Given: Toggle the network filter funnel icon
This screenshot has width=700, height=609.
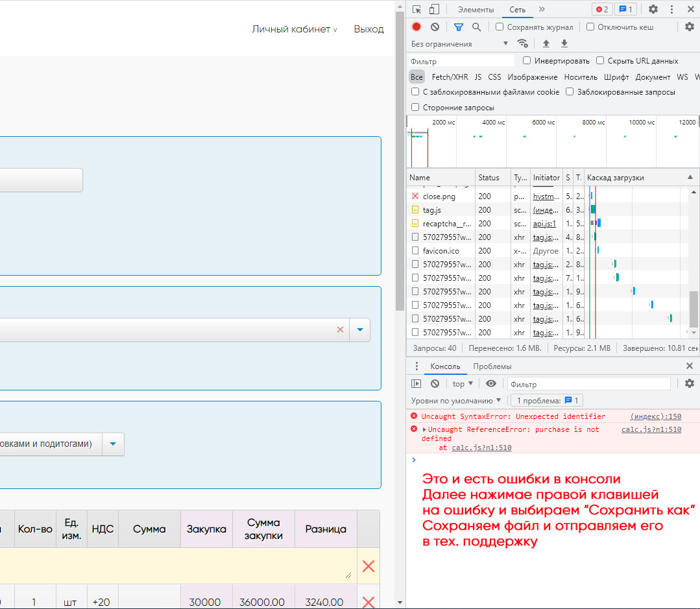Looking at the screenshot, I should coord(459,27).
